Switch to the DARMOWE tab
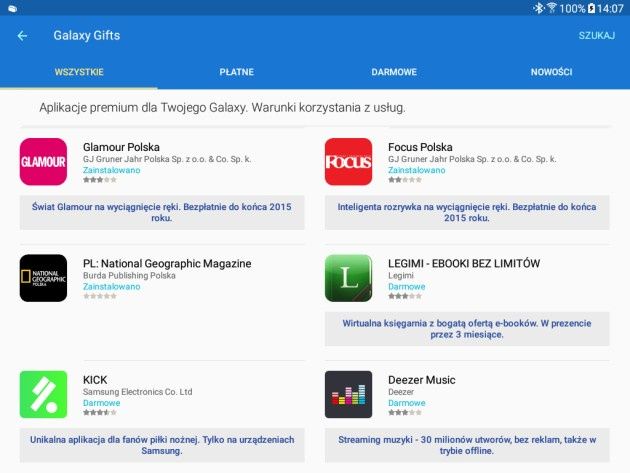Image resolution: width=630 pixels, height=473 pixels. [x=394, y=72]
